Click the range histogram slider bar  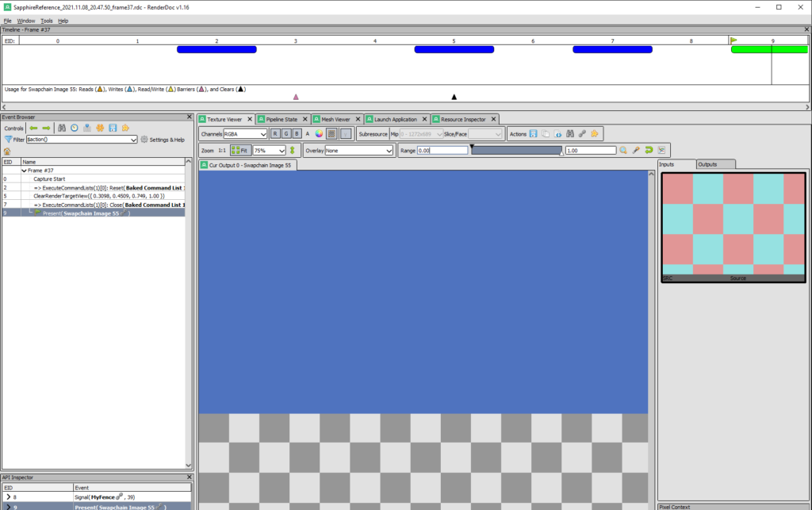tap(516, 150)
